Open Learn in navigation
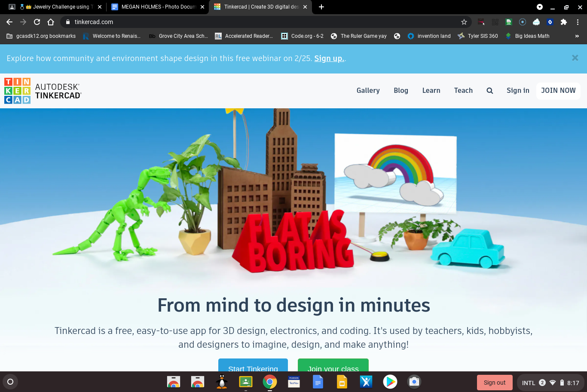587x392 pixels. [431, 91]
